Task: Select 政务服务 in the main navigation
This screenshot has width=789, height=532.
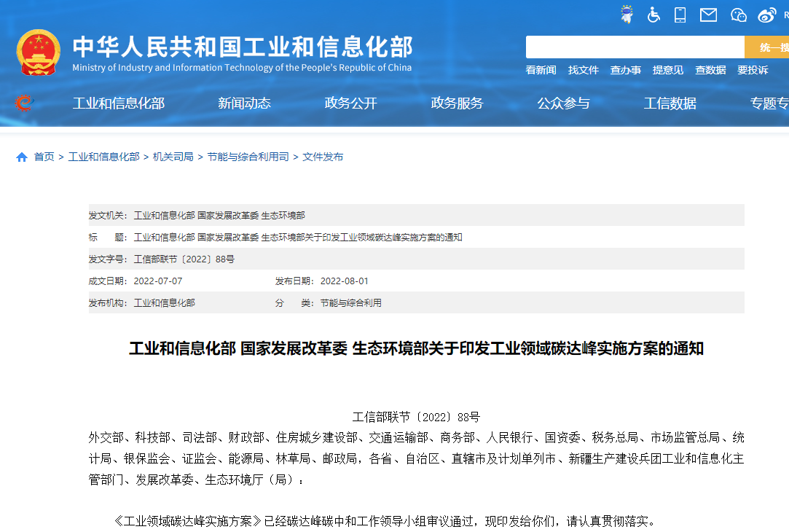Action: (x=457, y=103)
